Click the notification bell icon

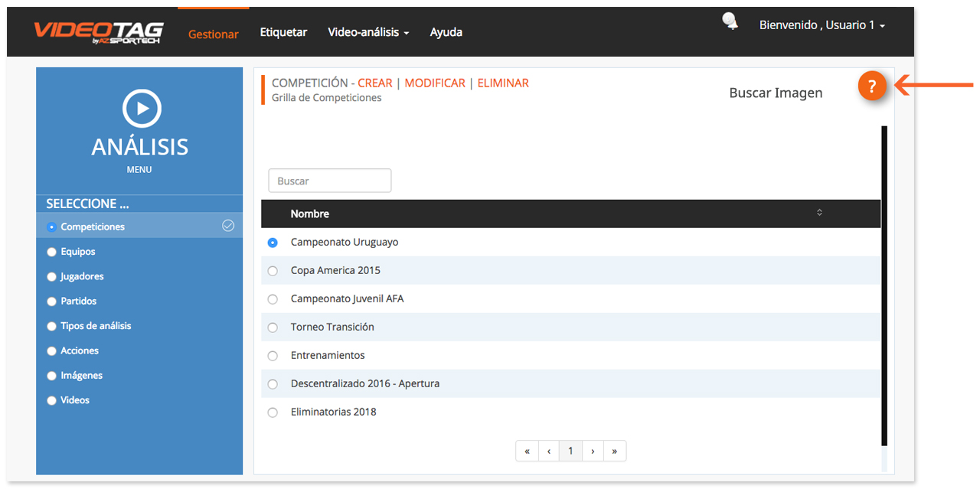730,21
